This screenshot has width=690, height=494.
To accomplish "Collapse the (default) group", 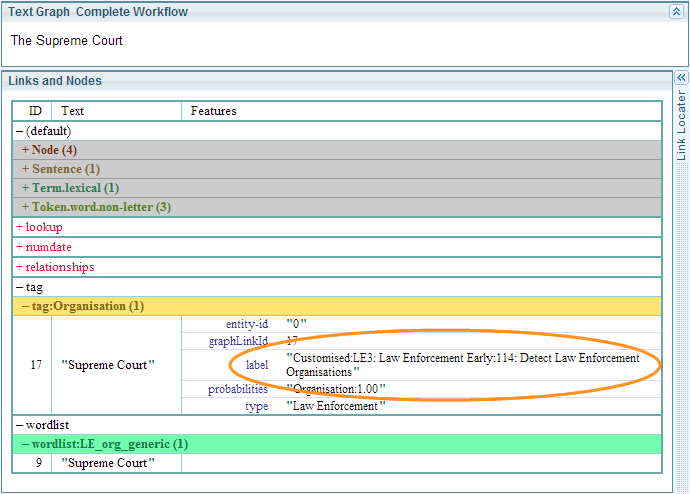I will [x=20, y=131].
